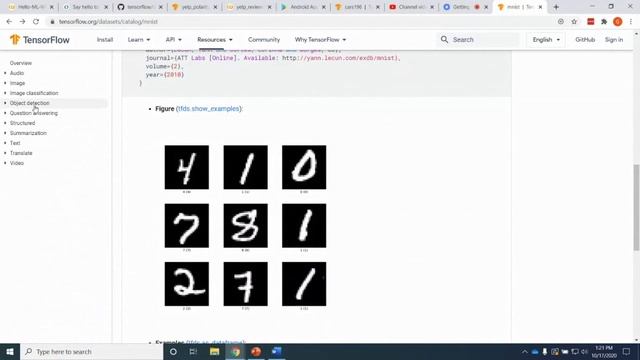The width and height of the screenshot is (640, 360).
Task: Open Overview in sidebar
Action: tap(20, 63)
